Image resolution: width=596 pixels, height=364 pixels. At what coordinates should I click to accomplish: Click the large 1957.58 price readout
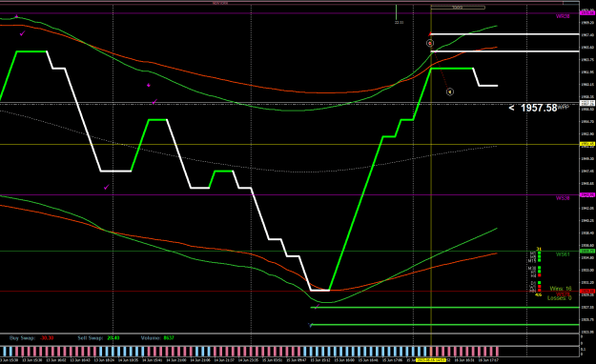(539, 108)
